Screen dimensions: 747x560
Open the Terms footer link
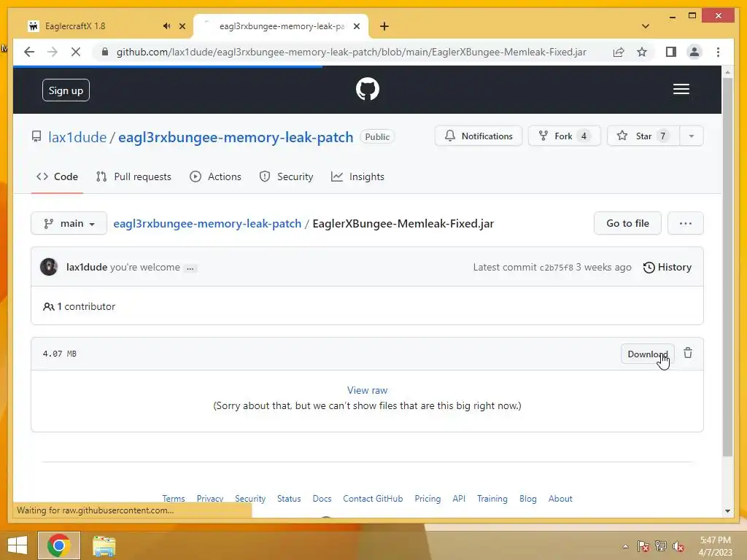pos(174,499)
